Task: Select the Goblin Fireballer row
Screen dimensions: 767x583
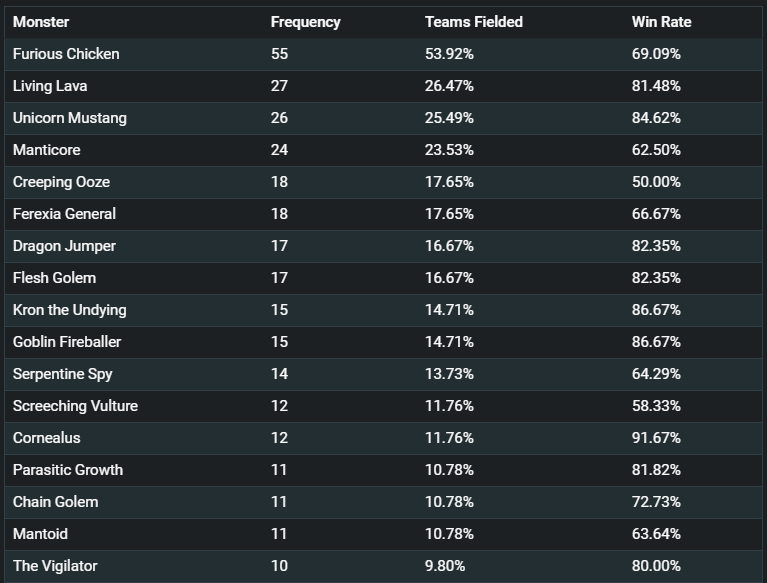Action: point(383,342)
